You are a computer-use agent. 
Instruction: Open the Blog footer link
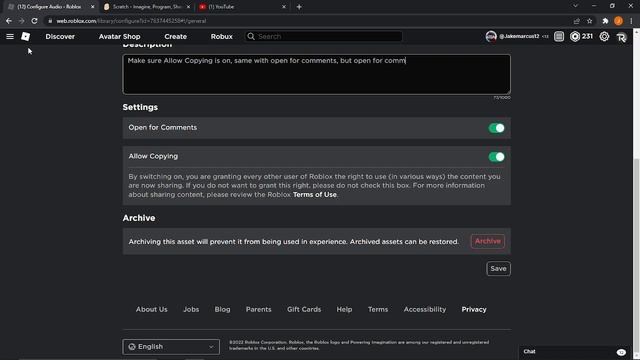coord(222,309)
